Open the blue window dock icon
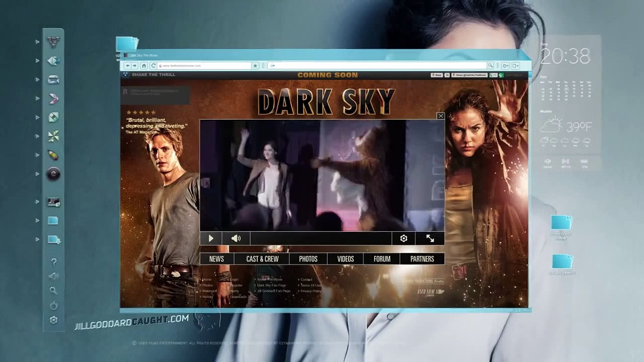The height and width of the screenshot is (362, 644). pos(53,221)
